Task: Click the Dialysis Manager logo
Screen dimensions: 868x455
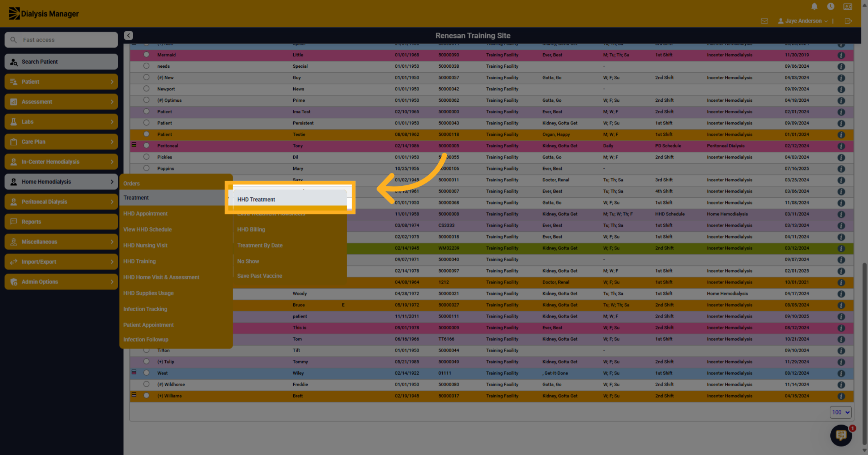Action: click(44, 14)
